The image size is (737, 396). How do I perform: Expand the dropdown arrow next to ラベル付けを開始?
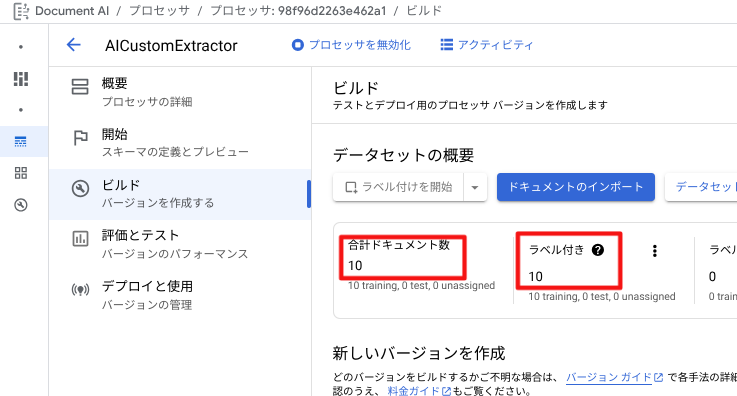[x=475, y=187]
